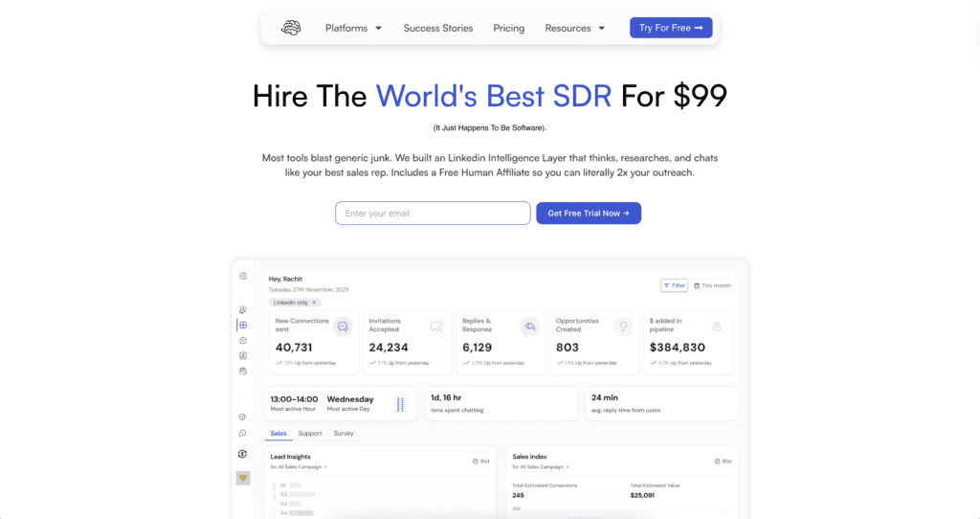This screenshot has height=519, width=980.
Task: Click the money bag pipeline icon
Action: [717, 327]
